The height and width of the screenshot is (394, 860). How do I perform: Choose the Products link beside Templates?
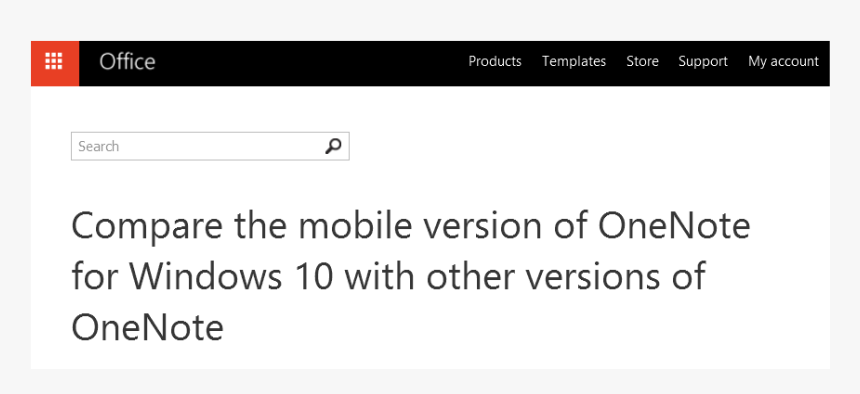[x=495, y=61]
